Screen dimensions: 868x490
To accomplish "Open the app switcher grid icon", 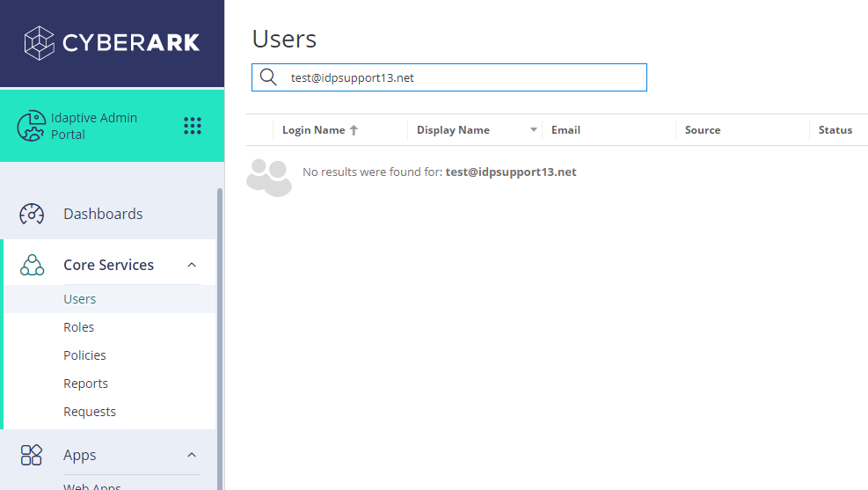I will click(x=193, y=126).
